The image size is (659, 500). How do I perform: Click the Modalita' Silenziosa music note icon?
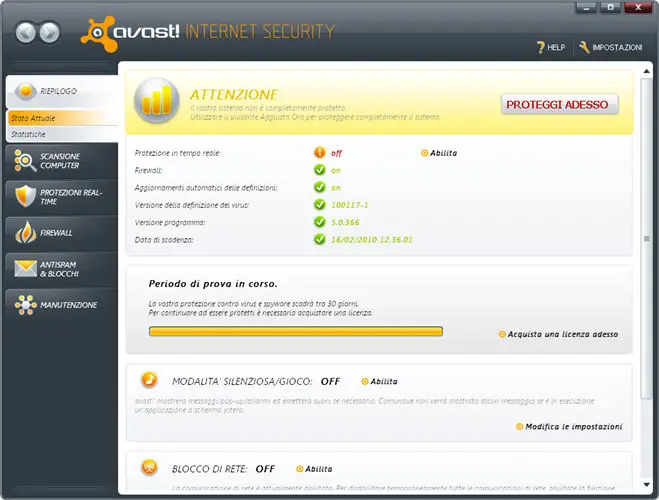[x=149, y=379]
